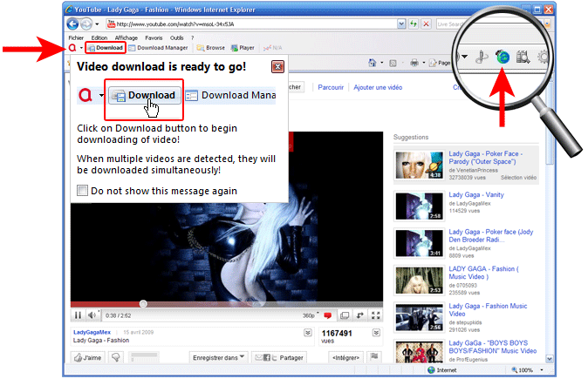
Task: Open the Affichage menu
Action: 126,37
